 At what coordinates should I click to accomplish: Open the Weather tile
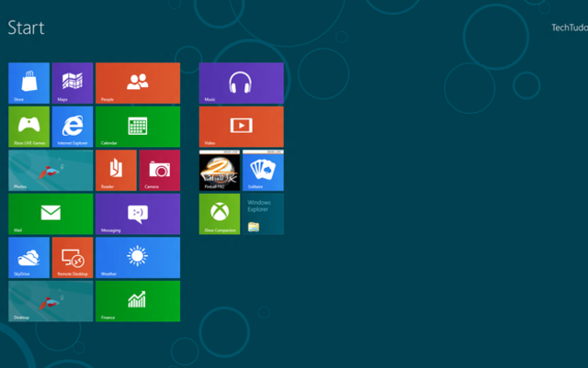[138, 258]
